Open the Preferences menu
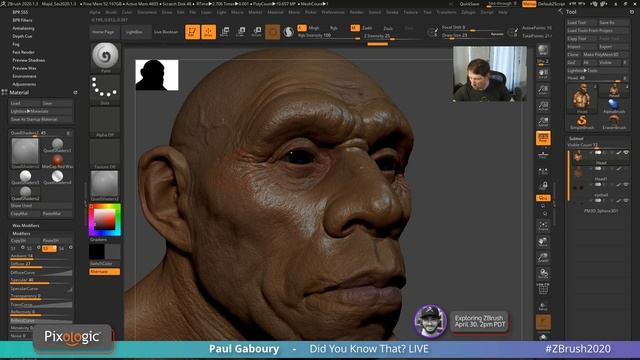Viewport: 640px width, 360px height. pyautogui.click(x=333, y=12)
